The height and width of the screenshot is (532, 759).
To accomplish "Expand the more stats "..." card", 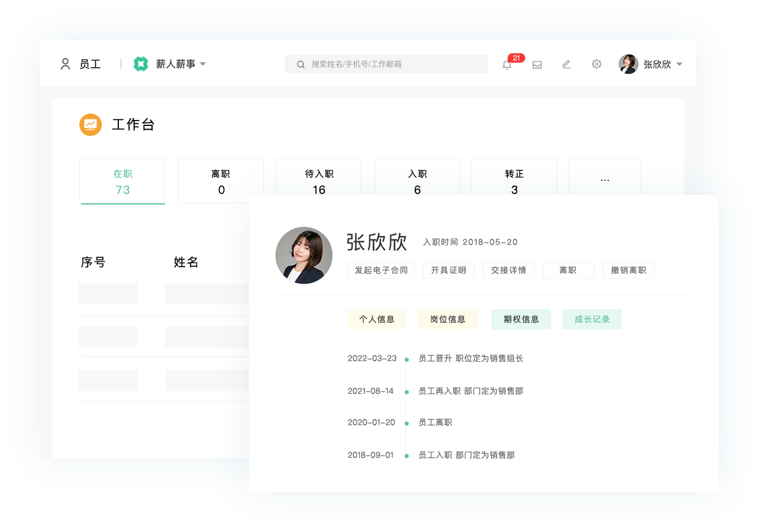I will point(605,180).
